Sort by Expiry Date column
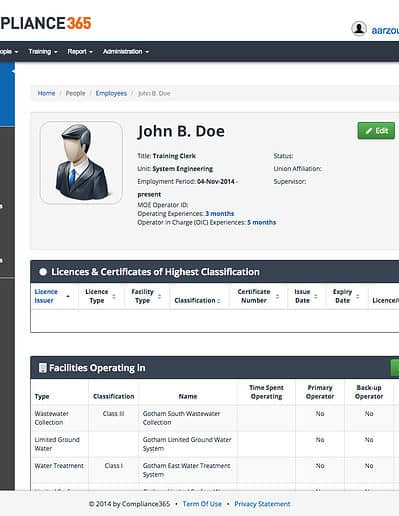Viewport: 399px width, 516px height. tap(347, 296)
